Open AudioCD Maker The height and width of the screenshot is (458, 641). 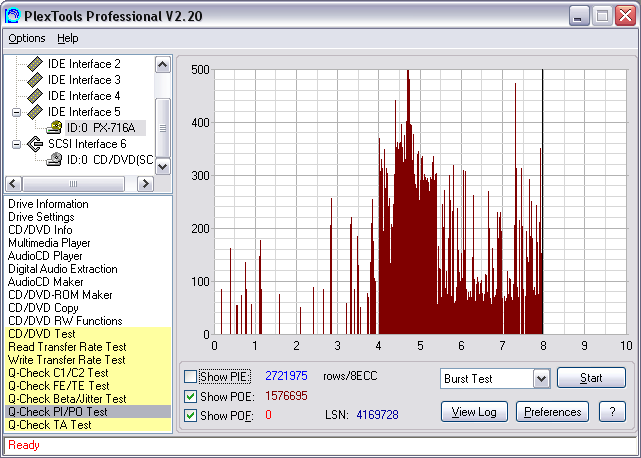[x=45, y=282]
